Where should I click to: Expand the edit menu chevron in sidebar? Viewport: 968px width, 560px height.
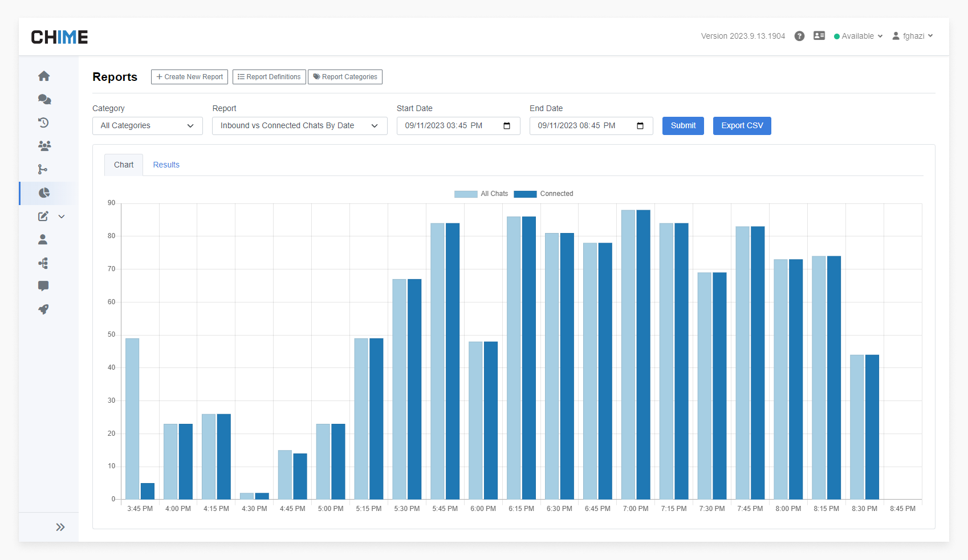click(x=62, y=216)
